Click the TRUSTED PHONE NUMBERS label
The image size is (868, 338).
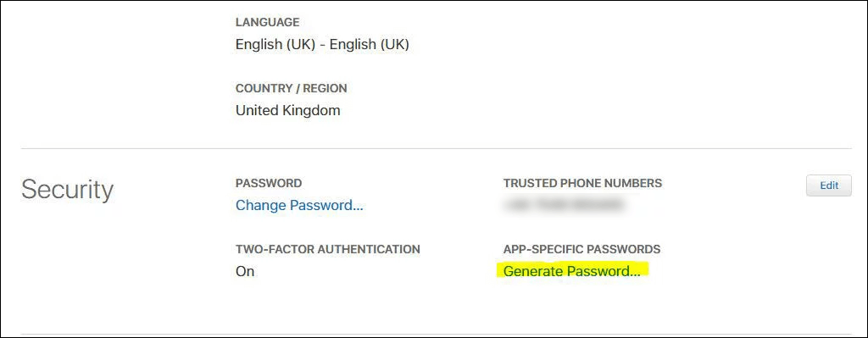582,183
